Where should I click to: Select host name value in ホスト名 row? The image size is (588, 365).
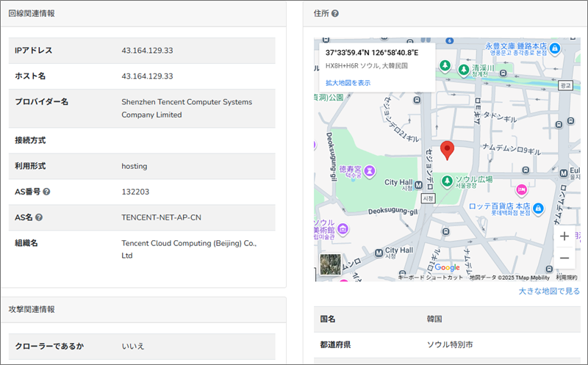[147, 76]
